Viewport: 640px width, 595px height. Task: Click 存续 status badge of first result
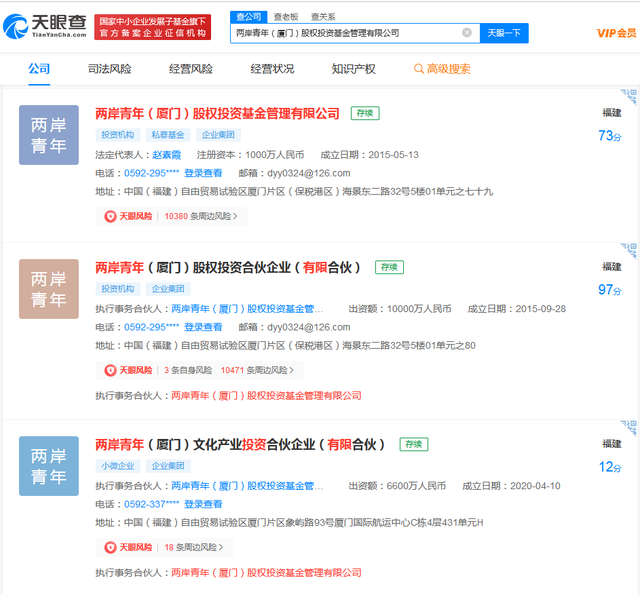click(x=365, y=113)
